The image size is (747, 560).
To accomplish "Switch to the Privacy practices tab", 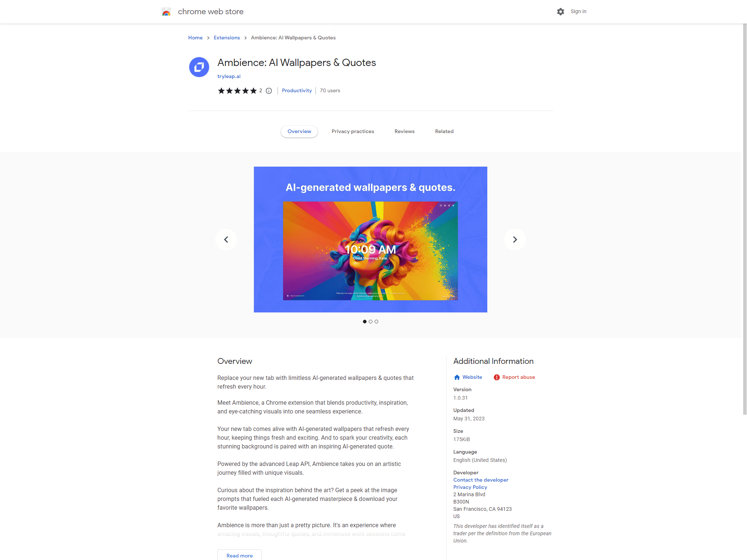I will pyautogui.click(x=353, y=131).
